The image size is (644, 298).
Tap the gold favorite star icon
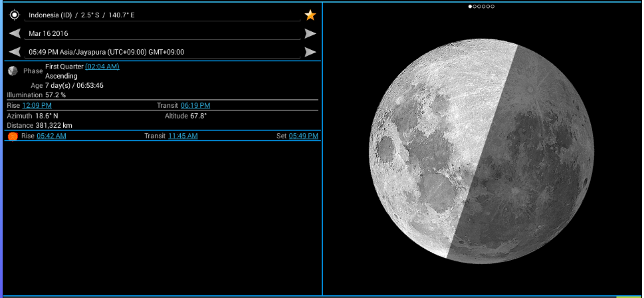point(310,15)
